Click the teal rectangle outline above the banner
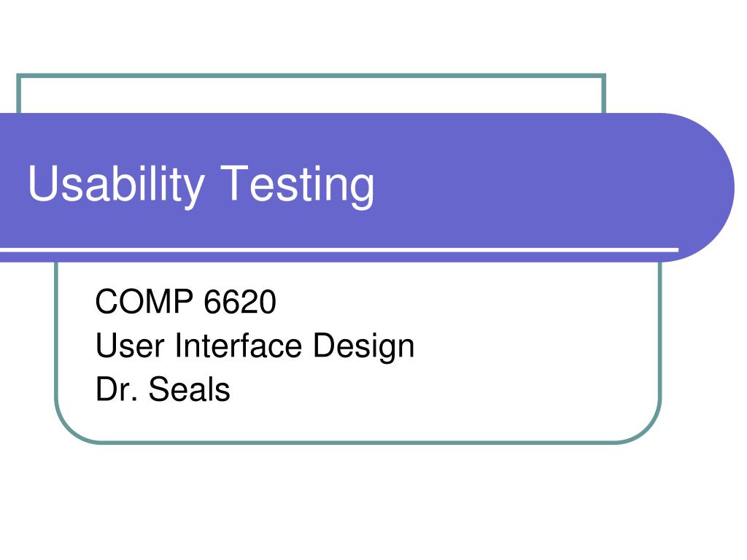Image resolution: width=747 pixels, height=560 pixels. coord(311,76)
